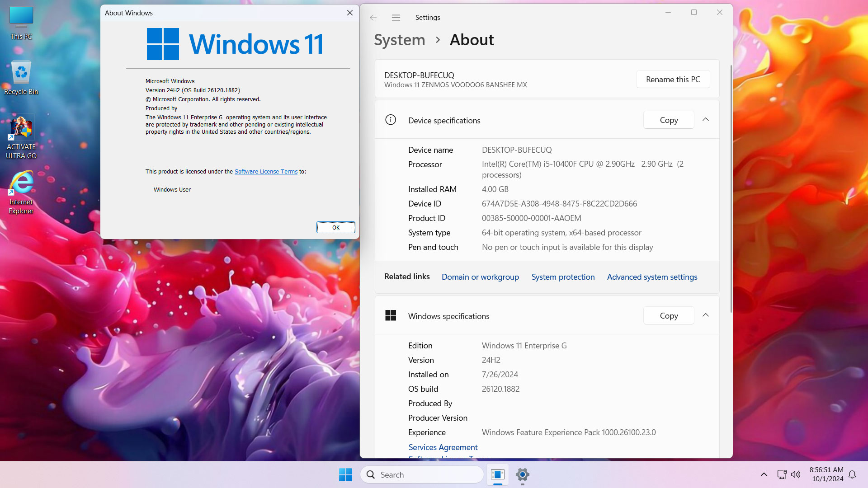Viewport: 868px width, 488px height.
Task: Minimize the Settings window
Action: click(x=668, y=12)
